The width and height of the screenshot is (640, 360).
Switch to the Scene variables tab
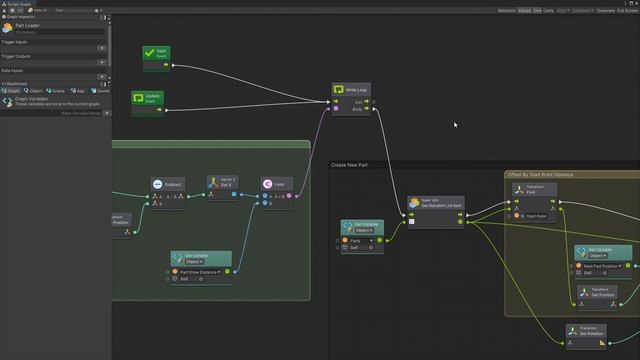(55, 91)
